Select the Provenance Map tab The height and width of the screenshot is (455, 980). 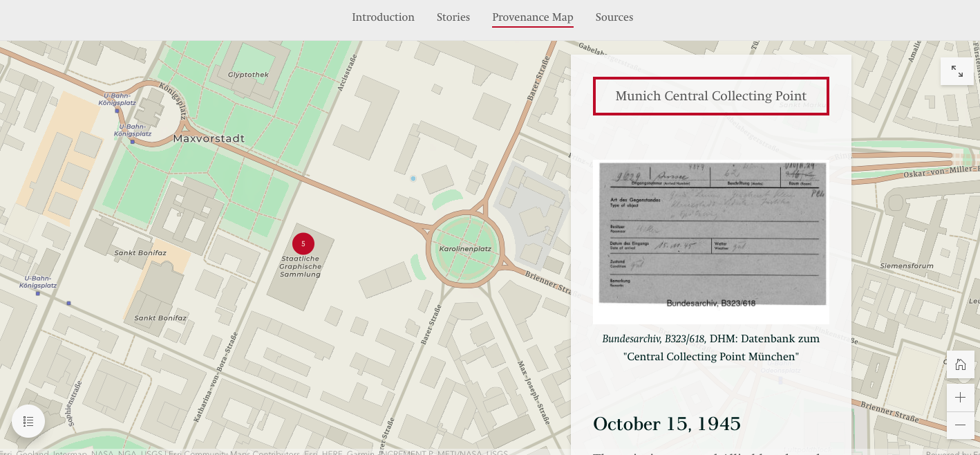533,17
